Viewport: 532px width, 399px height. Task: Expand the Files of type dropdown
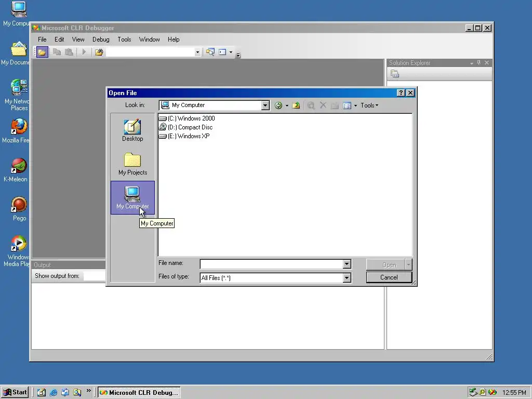pos(347,278)
